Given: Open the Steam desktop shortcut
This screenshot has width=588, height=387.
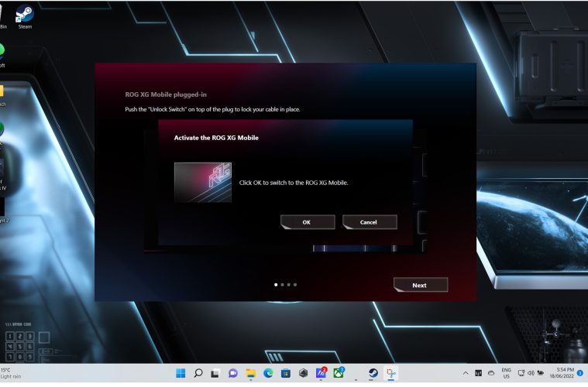Looking at the screenshot, I should (25, 18).
